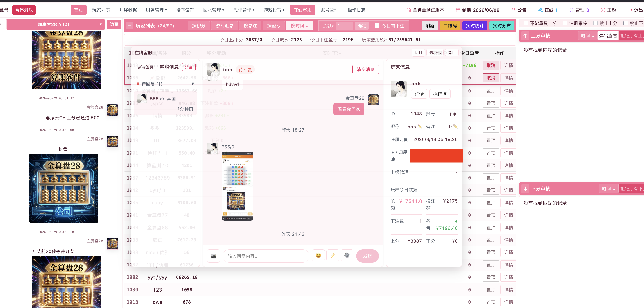Expand 代理管理 menu dropdown
The width and height of the screenshot is (644, 308).
[x=244, y=10]
